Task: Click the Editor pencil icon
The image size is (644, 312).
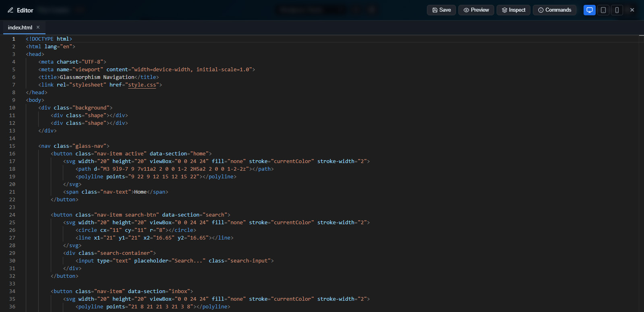Action: [x=10, y=10]
